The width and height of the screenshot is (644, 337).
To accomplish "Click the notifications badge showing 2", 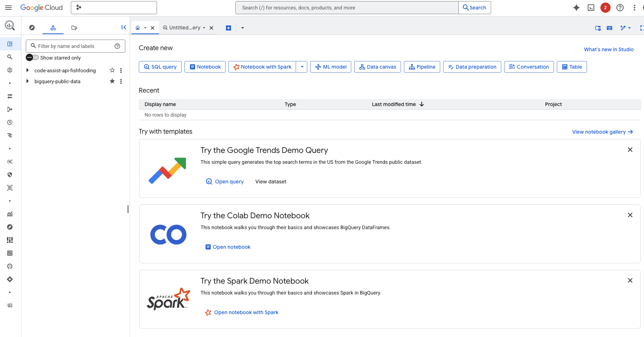I will pos(605,8).
